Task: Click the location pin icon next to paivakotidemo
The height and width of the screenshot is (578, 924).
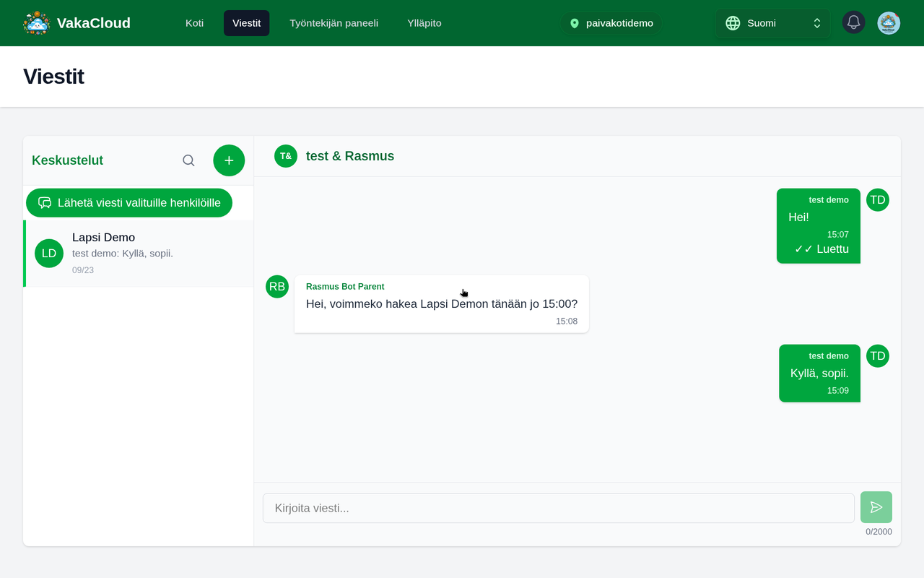Action: pos(575,23)
